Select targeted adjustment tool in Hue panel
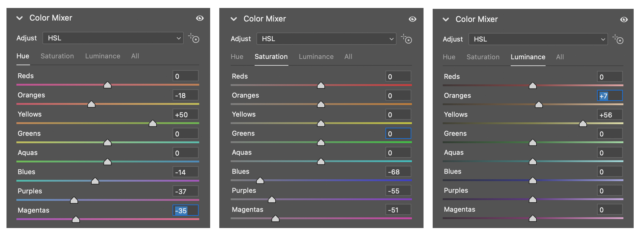644x236 pixels. pos(194,38)
